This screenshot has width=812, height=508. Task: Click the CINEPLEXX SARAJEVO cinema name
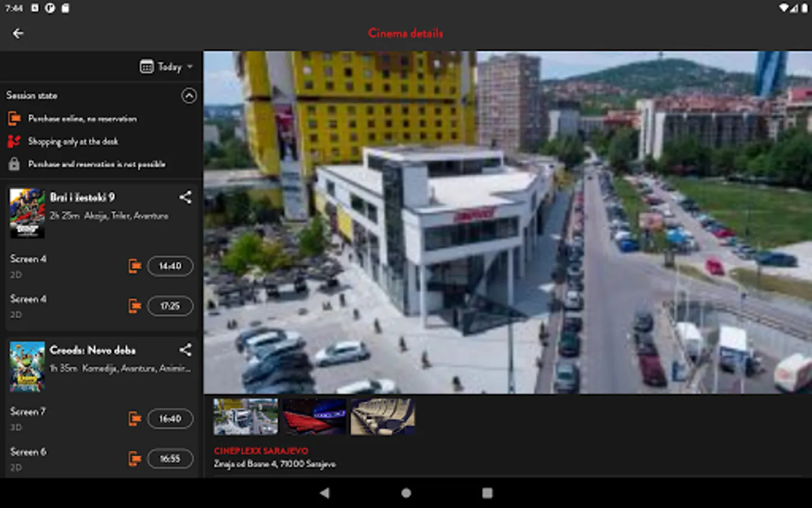tap(261, 451)
